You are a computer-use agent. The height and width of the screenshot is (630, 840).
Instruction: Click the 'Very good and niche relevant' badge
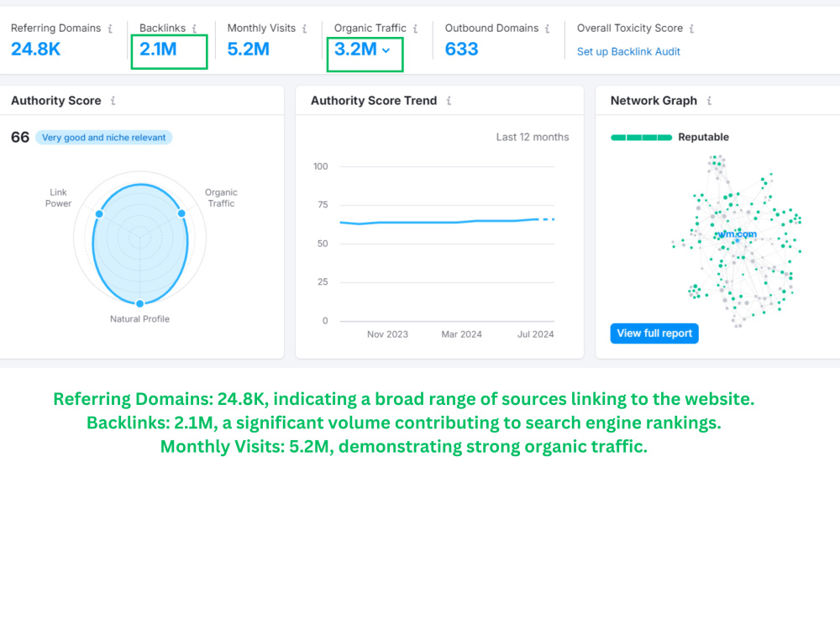click(x=104, y=138)
